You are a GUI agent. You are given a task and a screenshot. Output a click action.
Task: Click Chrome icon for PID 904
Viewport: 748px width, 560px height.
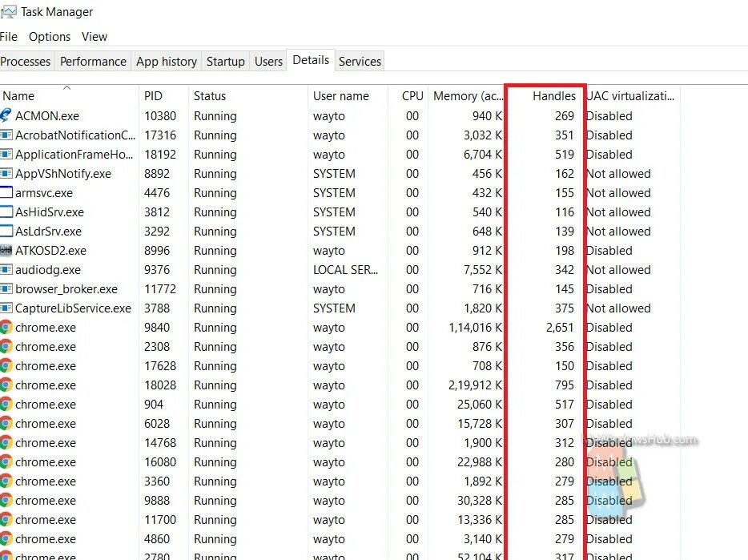click(6, 404)
